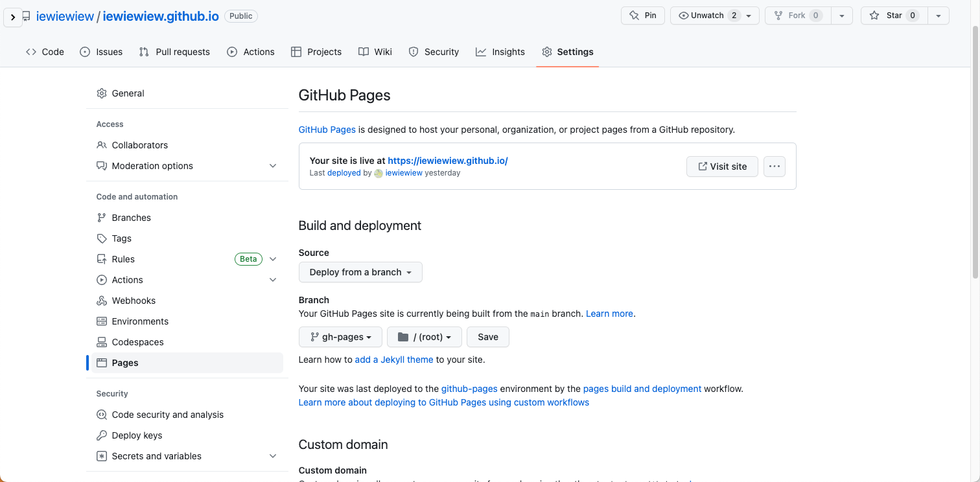Expand Moderation options chevron
Image resolution: width=980 pixels, height=482 pixels.
[x=273, y=166]
